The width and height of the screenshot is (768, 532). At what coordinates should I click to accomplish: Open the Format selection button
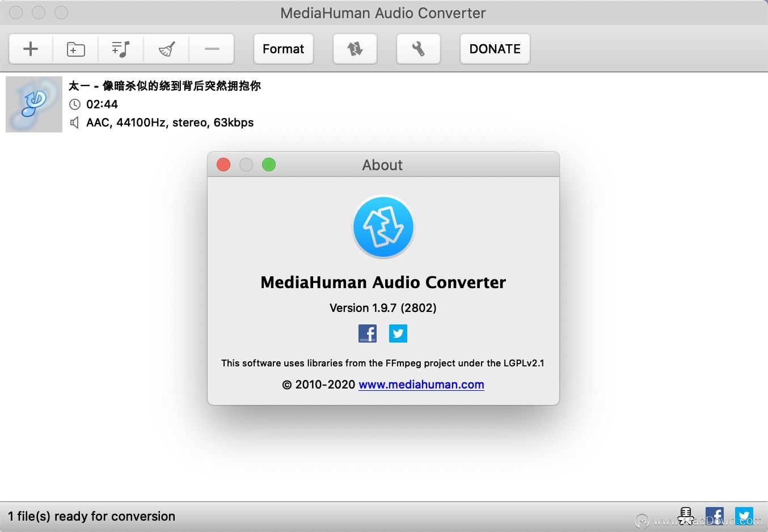(284, 49)
